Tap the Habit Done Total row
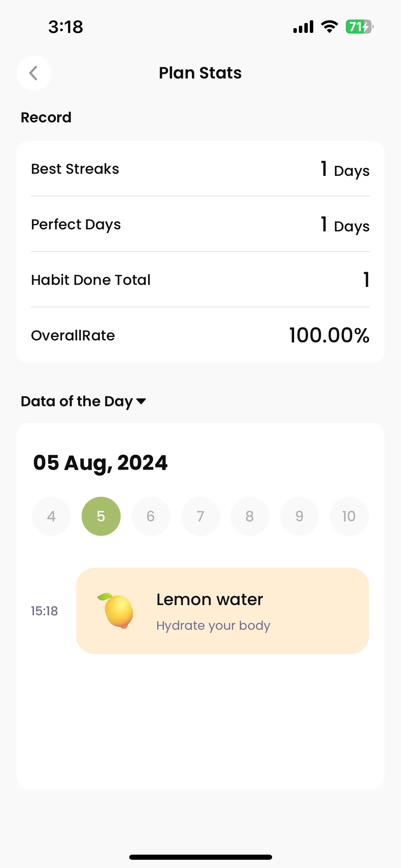Screen dimensions: 401x868 200,280
